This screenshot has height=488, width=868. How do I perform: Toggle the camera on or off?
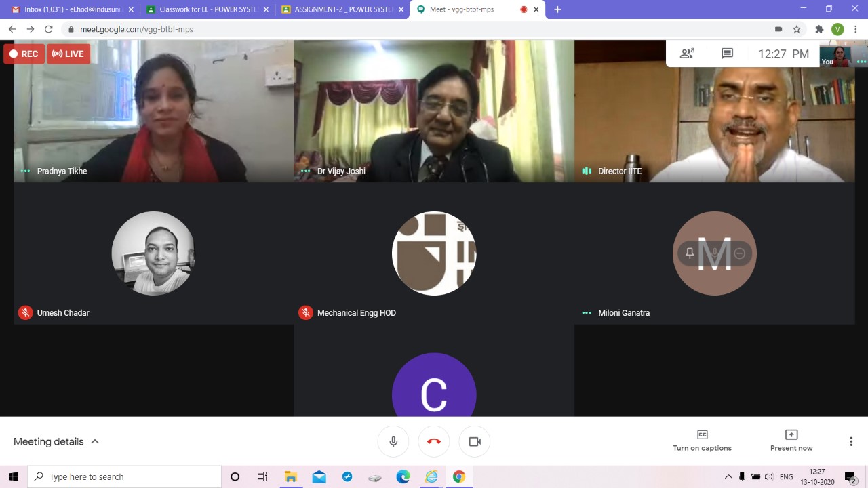(x=475, y=442)
